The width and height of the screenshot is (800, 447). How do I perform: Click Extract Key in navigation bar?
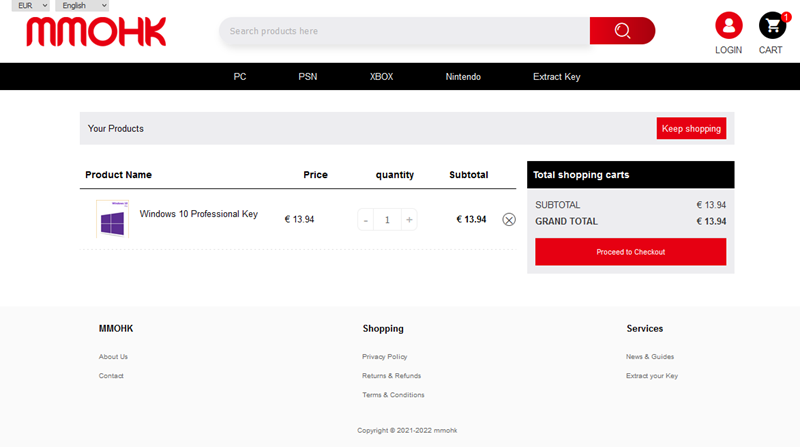556,77
